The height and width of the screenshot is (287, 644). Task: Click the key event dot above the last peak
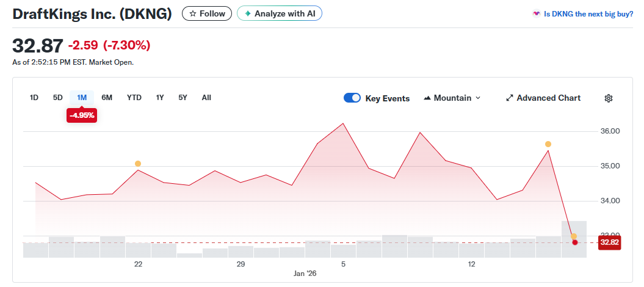point(548,144)
